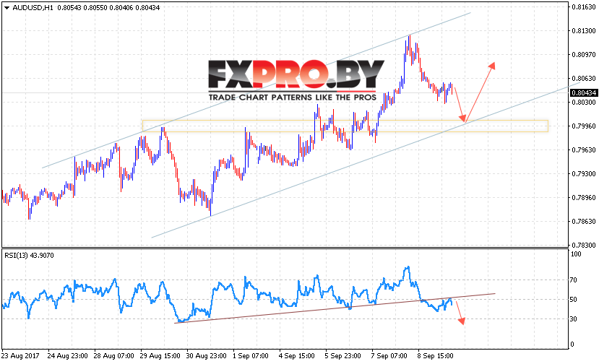The height and width of the screenshot is (364, 599).
Task: Click the RSI scale value 100
Action: coord(576,254)
